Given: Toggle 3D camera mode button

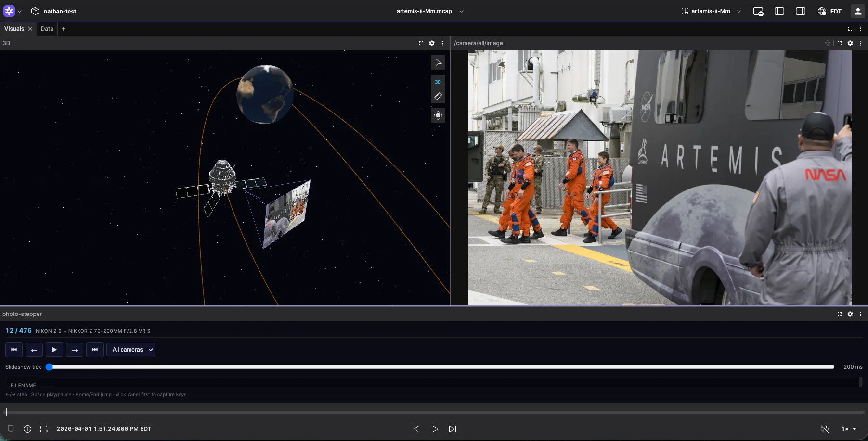Looking at the screenshot, I should click(x=438, y=82).
